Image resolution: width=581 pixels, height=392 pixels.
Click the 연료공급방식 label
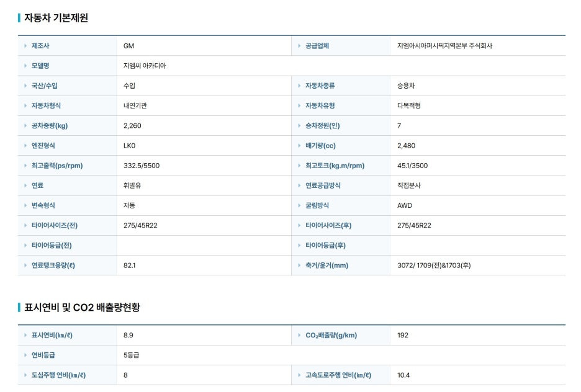[323, 186]
